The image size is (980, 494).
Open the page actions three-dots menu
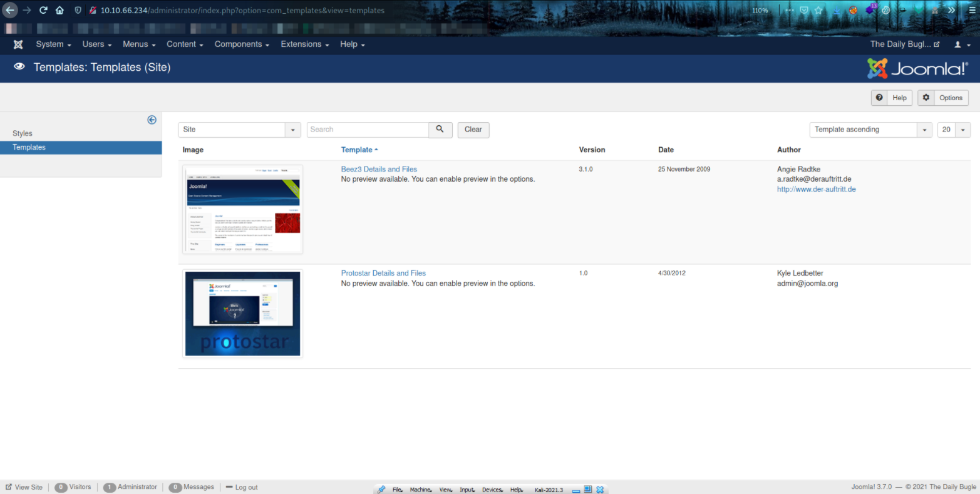click(790, 10)
